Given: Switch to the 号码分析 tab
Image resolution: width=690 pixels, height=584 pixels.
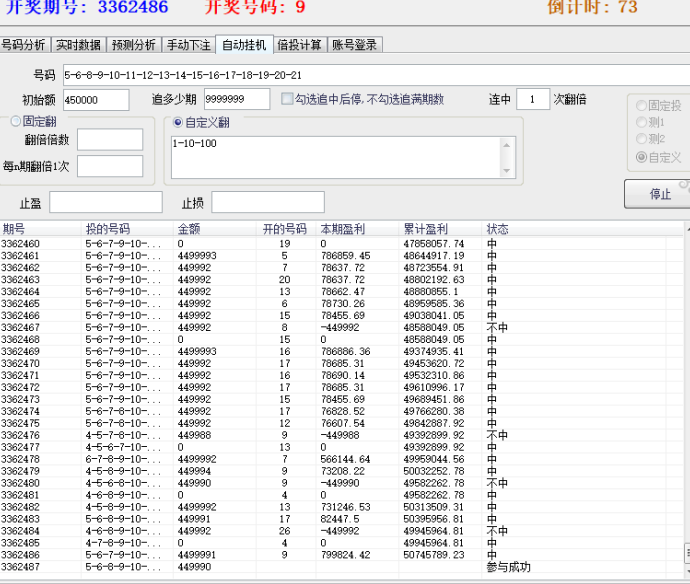Looking at the screenshot, I should [x=24, y=45].
